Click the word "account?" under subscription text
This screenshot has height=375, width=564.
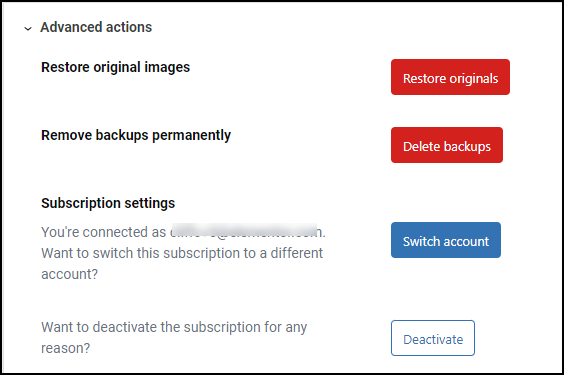[x=69, y=274]
